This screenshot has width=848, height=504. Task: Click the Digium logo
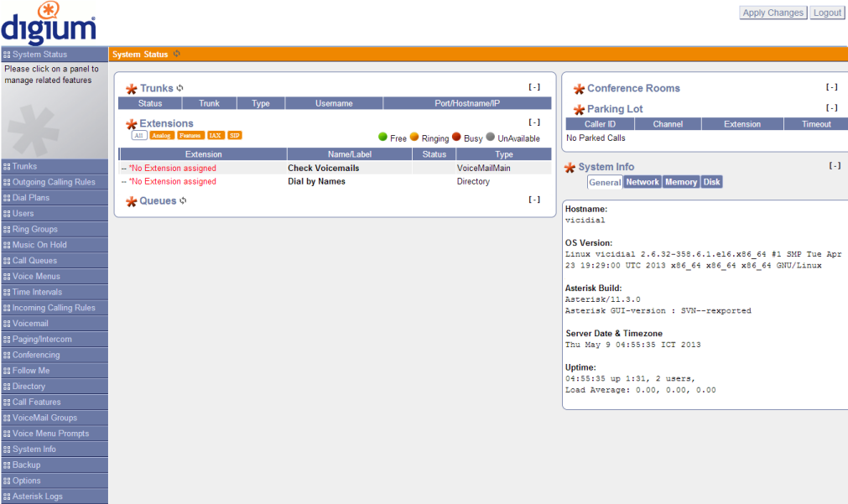(x=49, y=23)
